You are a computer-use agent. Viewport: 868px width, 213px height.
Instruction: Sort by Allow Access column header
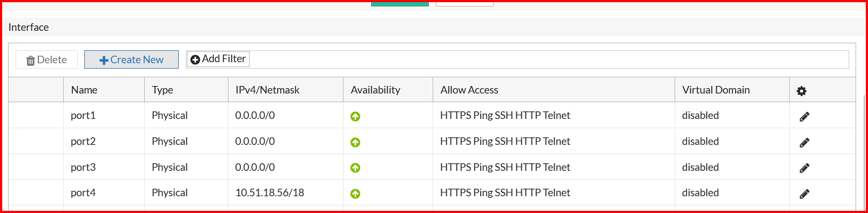(469, 90)
